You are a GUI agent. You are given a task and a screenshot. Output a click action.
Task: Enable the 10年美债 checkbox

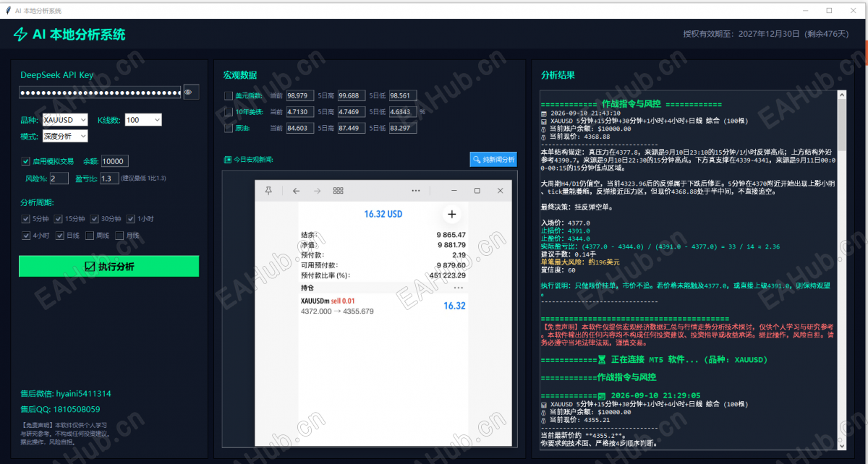pos(229,112)
